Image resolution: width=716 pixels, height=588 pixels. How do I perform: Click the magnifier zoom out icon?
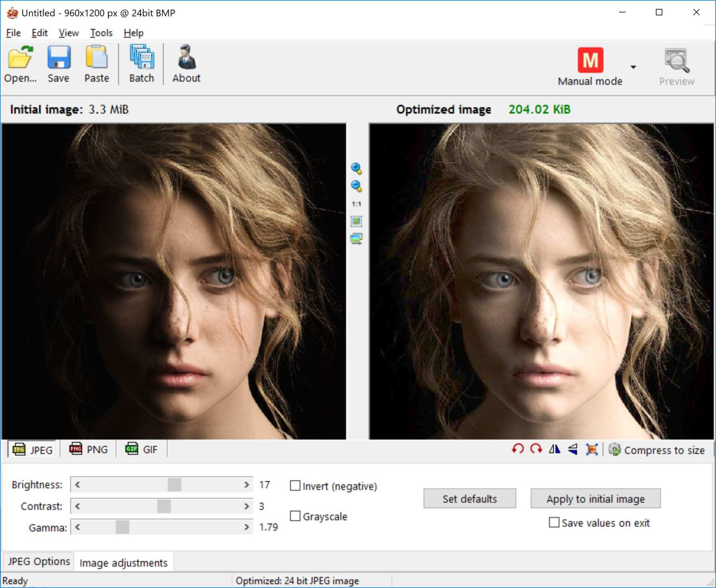click(356, 186)
